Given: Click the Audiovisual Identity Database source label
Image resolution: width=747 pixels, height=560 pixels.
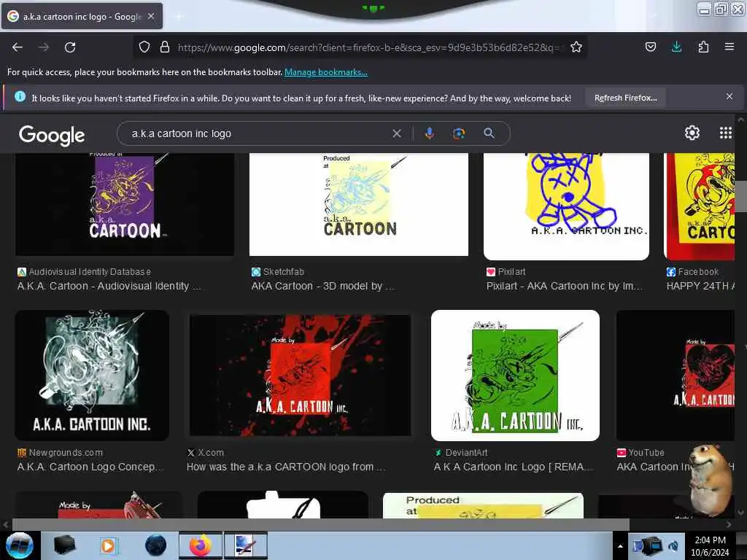Looking at the screenshot, I should point(85,271).
